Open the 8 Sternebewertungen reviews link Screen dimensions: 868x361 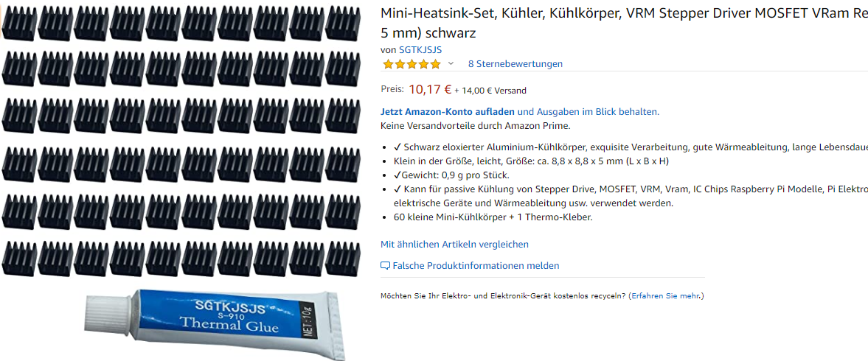tap(515, 63)
